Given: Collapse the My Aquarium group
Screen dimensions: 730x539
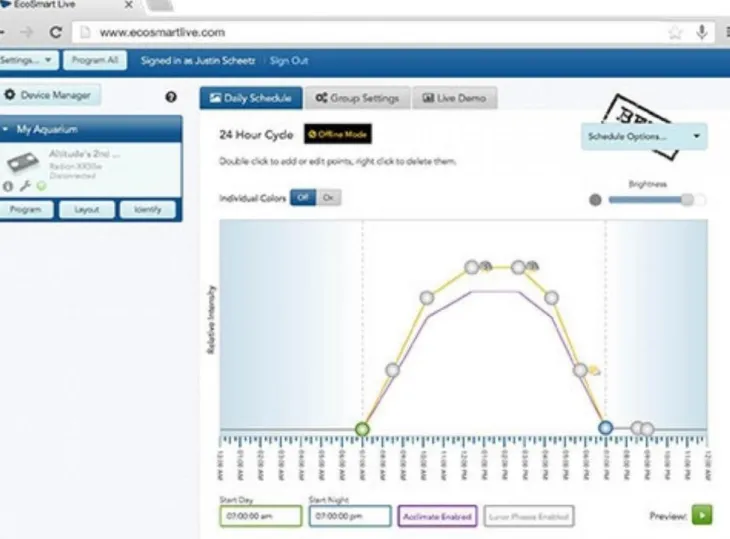Looking at the screenshot, I should [8, 130].
